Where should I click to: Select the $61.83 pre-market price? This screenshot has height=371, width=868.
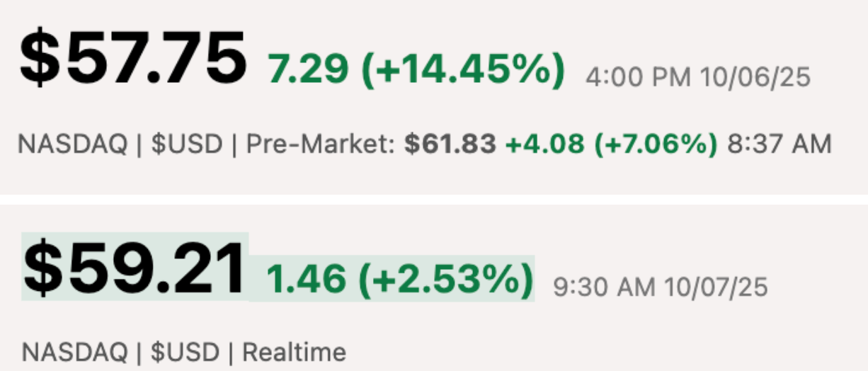pos(450,144)
